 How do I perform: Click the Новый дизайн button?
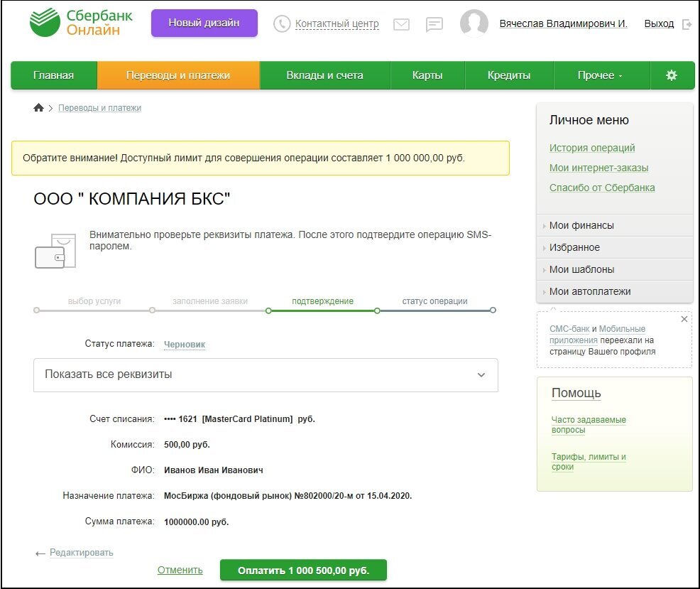(204, 23)
